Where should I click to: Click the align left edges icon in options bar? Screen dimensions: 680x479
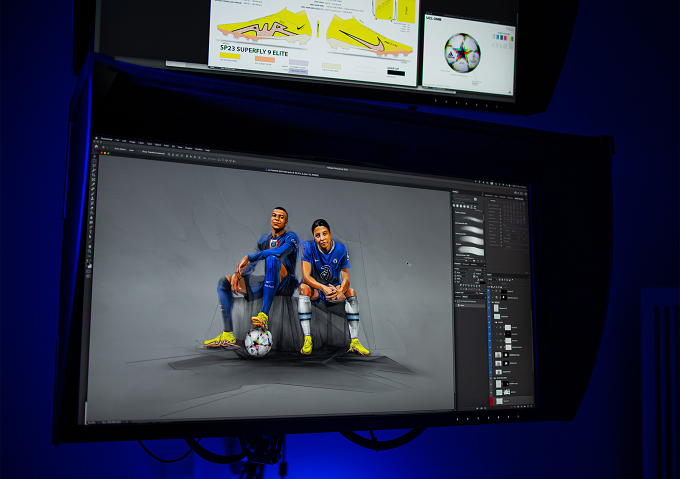[x=169, y=154]
